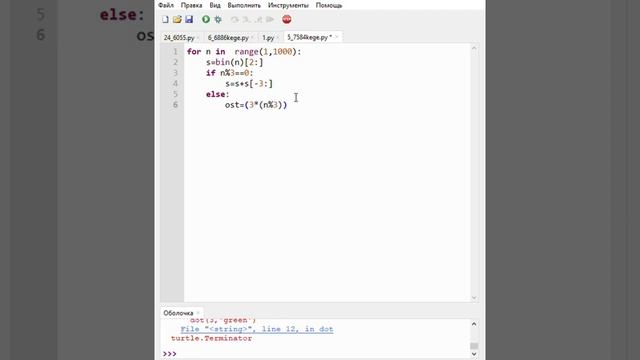This screenshot has width=640, height=360.
Task: Open the Вид menu
Action: [215, 5]
